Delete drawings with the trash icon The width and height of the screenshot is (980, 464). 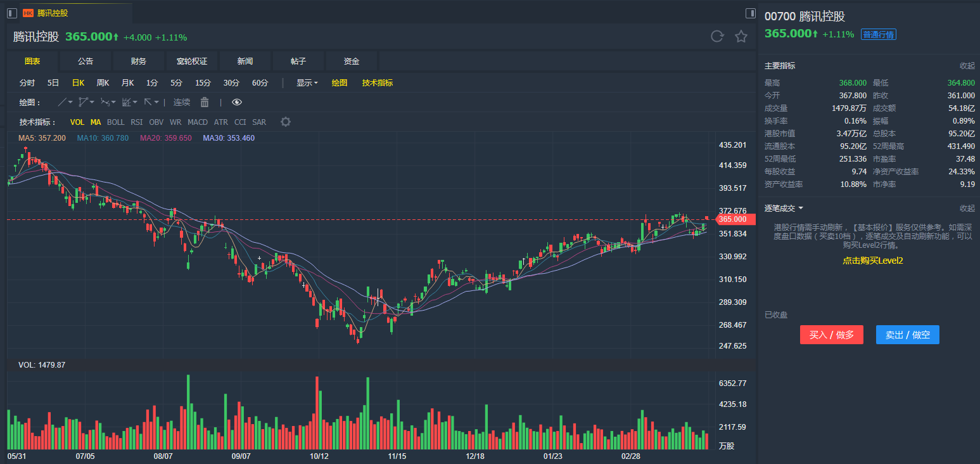point(205,102)
